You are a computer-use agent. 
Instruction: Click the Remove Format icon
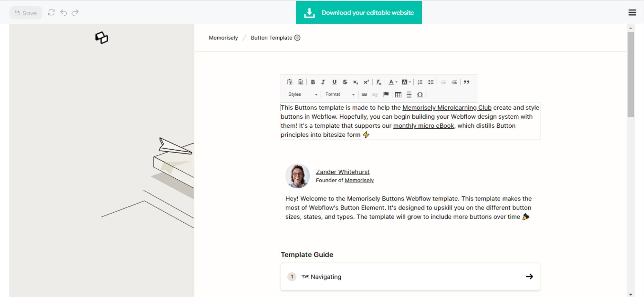click(x=378, y=82)
